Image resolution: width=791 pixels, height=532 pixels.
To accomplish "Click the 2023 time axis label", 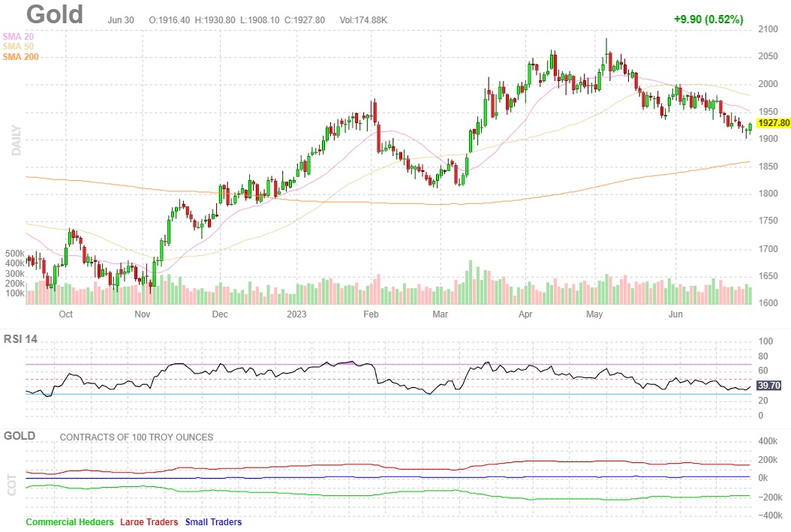I will click(296, 314).
